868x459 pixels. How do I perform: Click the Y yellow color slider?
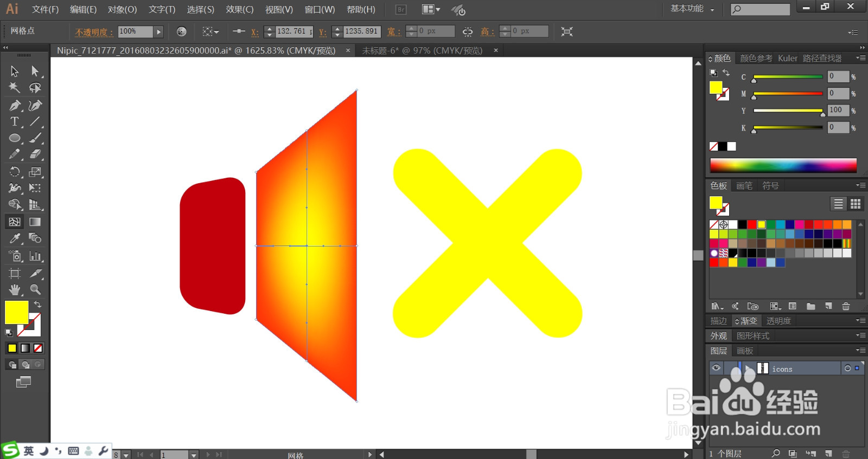click(788, 111)
